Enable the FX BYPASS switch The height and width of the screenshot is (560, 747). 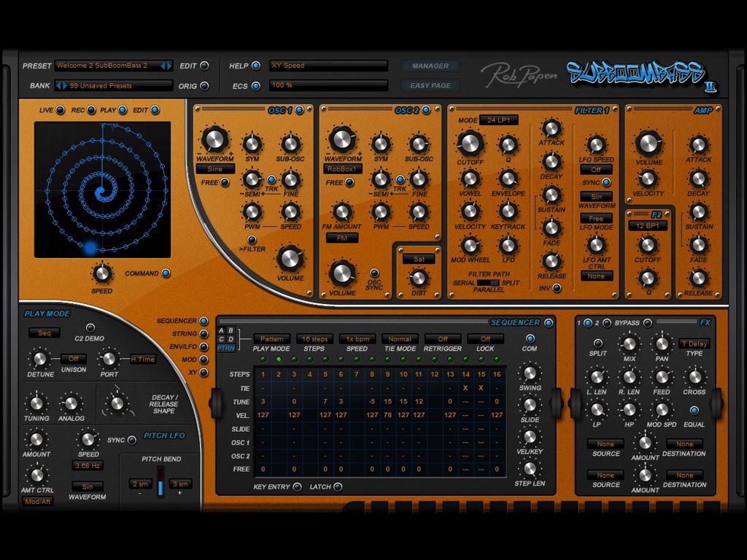[x=647, y=322]
